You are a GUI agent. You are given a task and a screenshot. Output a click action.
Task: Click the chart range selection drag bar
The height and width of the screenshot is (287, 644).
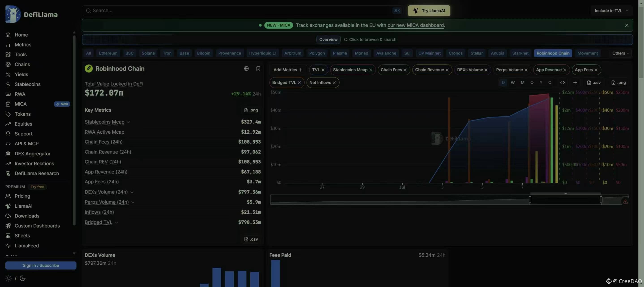[565, 194]
